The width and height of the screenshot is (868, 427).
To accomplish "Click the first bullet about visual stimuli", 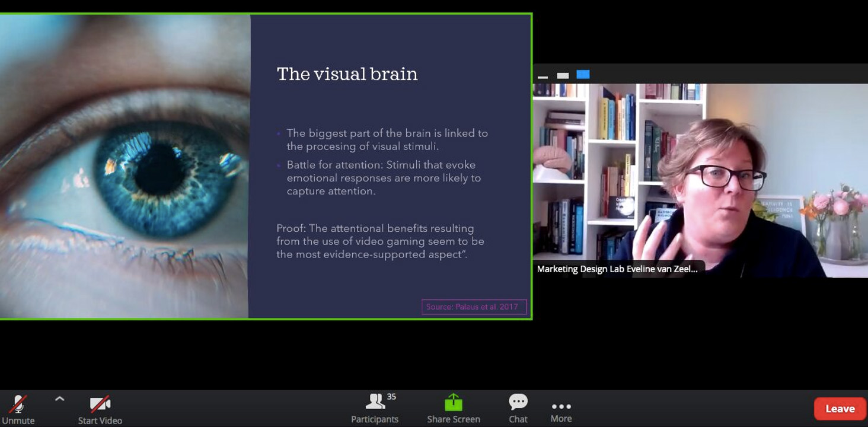I will tap(387, 140).
